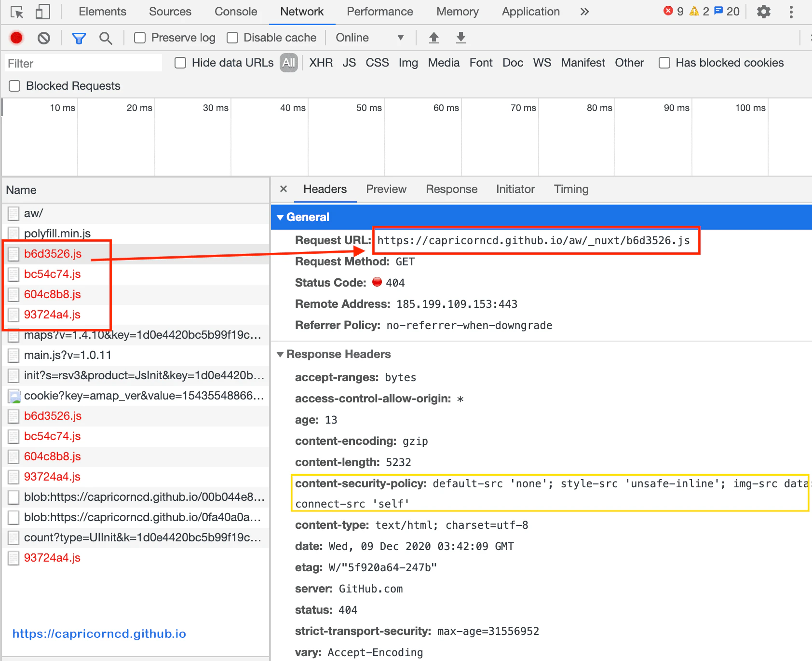
Task: Click the Name column header
Action: coord(135,190)
